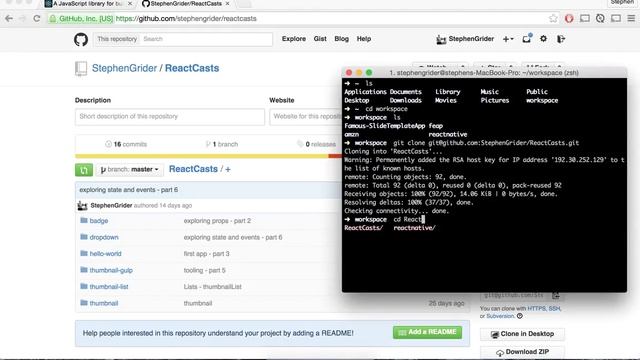This screenshot has height=360, width=640.
Task: Add new file with plus link
Action: click(228, 169)
